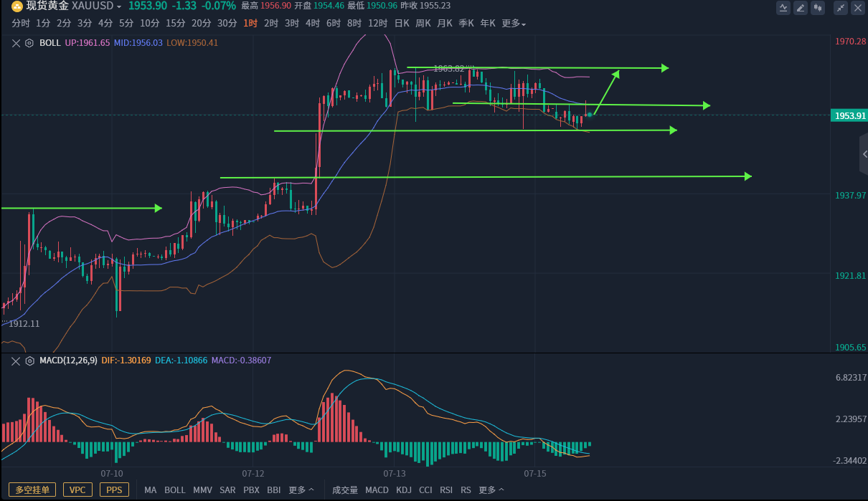This screenshot has height=501, width=868.
Task: Expand 更多 next to RS
Action: [491, 490]
